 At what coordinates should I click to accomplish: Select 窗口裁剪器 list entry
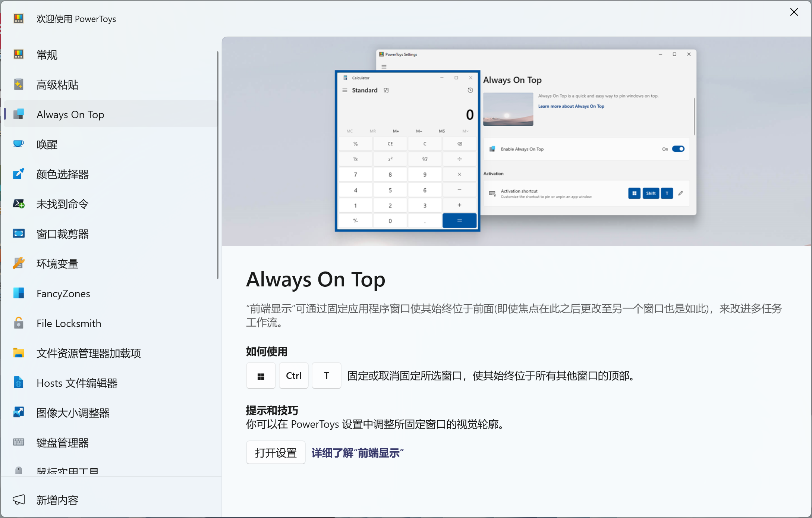[110, 234]
